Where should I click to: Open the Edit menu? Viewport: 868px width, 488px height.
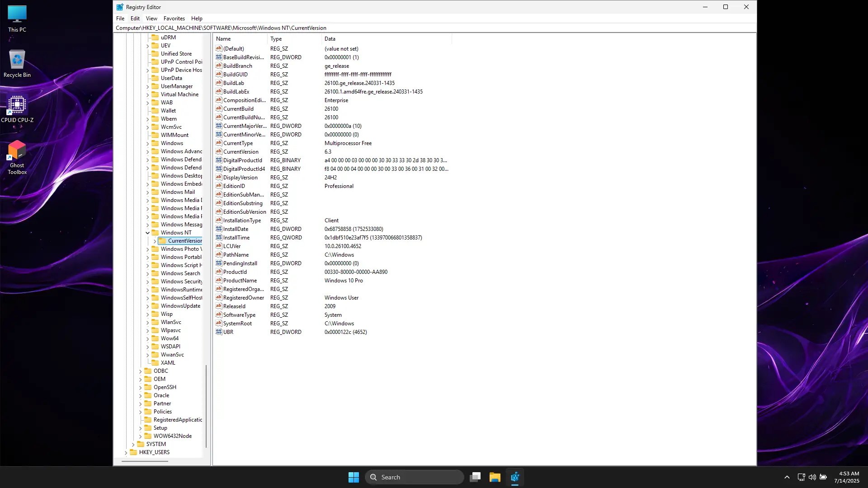coord(135,19)
